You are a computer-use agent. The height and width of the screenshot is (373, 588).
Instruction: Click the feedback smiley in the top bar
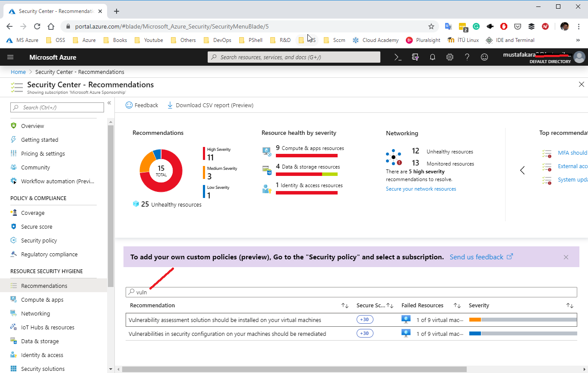click(484, 57)
